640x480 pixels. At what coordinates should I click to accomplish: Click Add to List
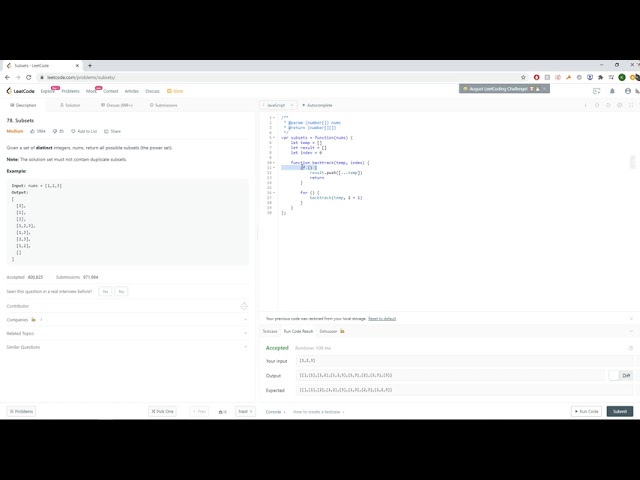pyautogui.click(x=84, y=131)
